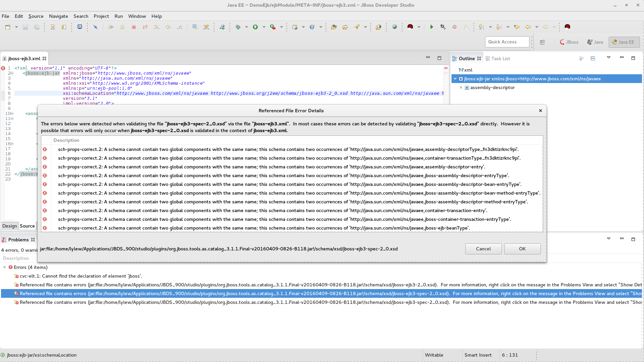Expand the assembly-descriptor node in Outline
644x362 pixels.
[x=461, y=87]
